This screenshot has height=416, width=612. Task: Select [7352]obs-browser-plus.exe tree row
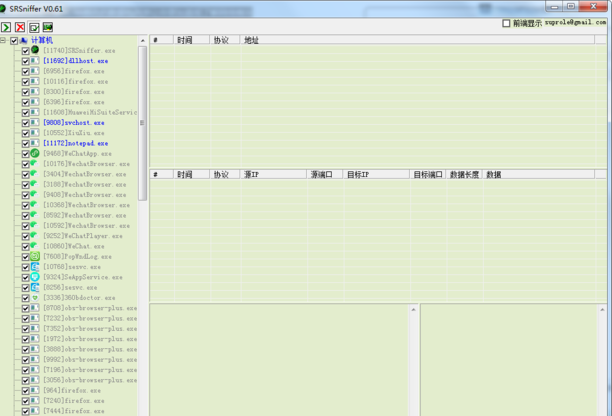click(x=90, y=329)
